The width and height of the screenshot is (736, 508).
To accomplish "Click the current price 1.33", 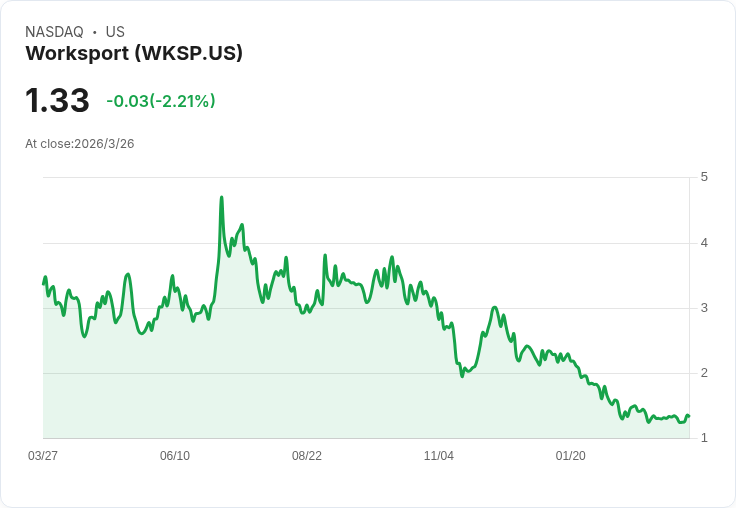I will [x=57, y=100].
